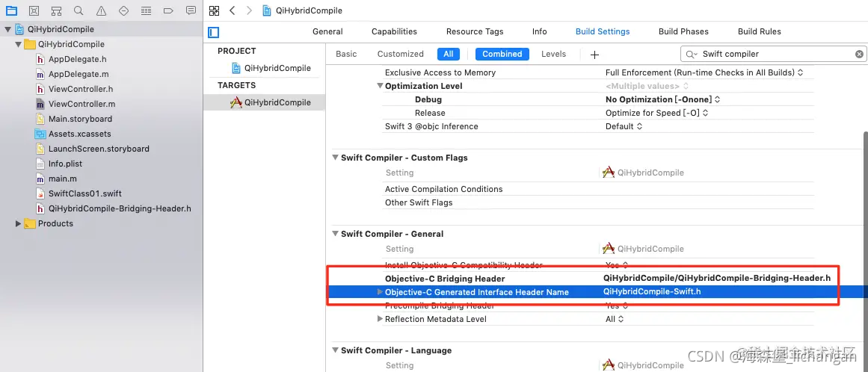Click the Objective-C Bridging Header value

pos(717,279)
